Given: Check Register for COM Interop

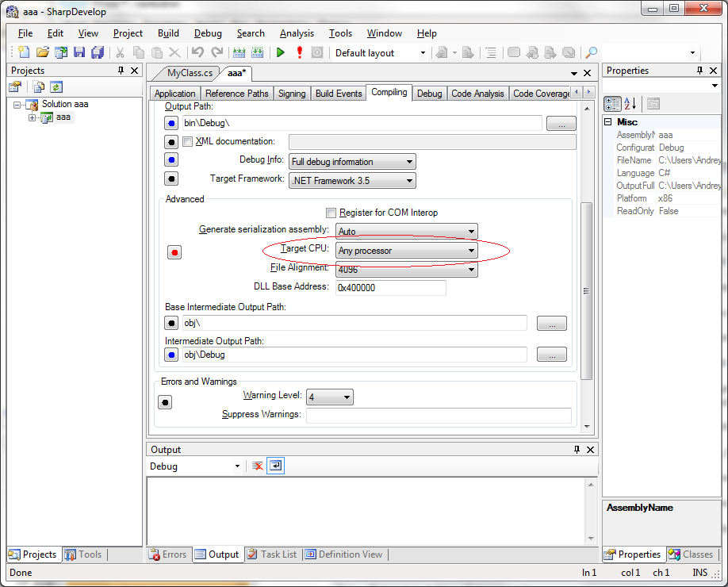Looking at the screenshot, I should pyautogui.click(x=331, y=213).
